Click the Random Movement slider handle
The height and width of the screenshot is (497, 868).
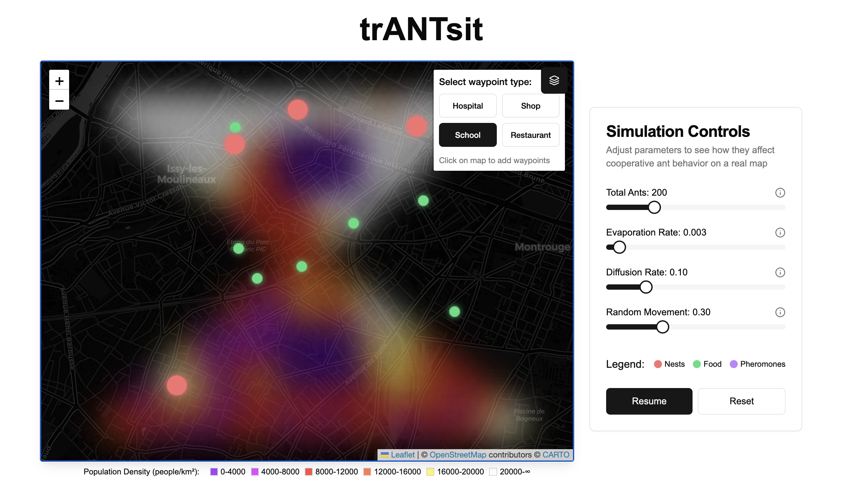click(x=662, y=327)
